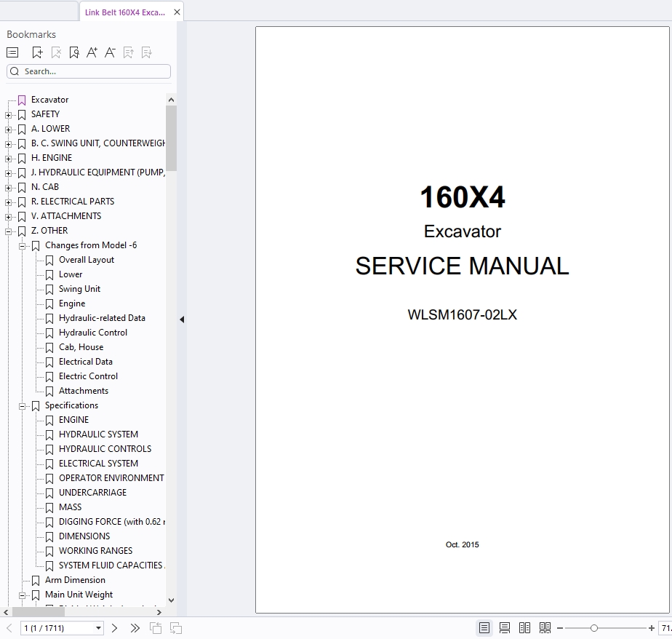The image size is (672, 639).
Task: Click into the bookmarks Search field
Action: [89, 71]
